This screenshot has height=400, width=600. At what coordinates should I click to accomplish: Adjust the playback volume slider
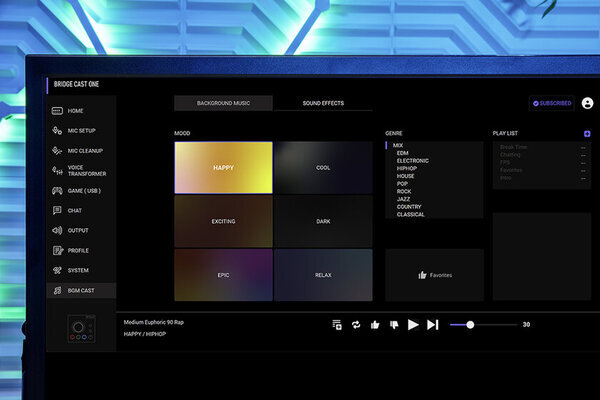[471, 324]
